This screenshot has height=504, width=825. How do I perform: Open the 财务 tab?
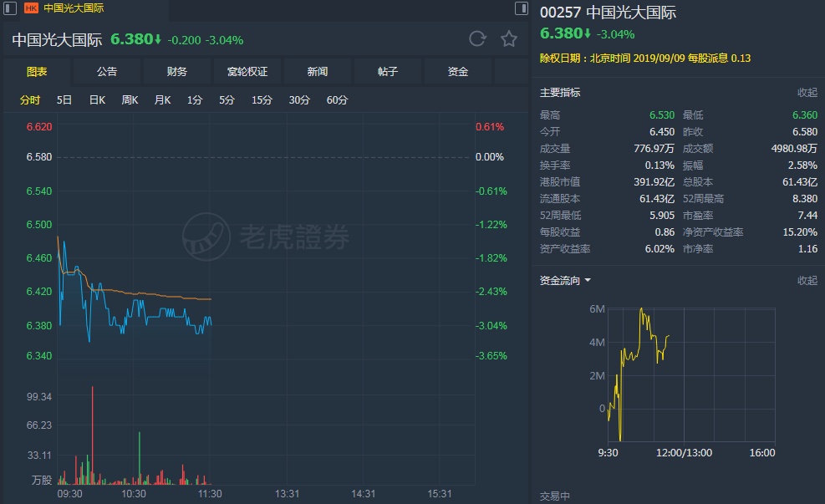177,72
